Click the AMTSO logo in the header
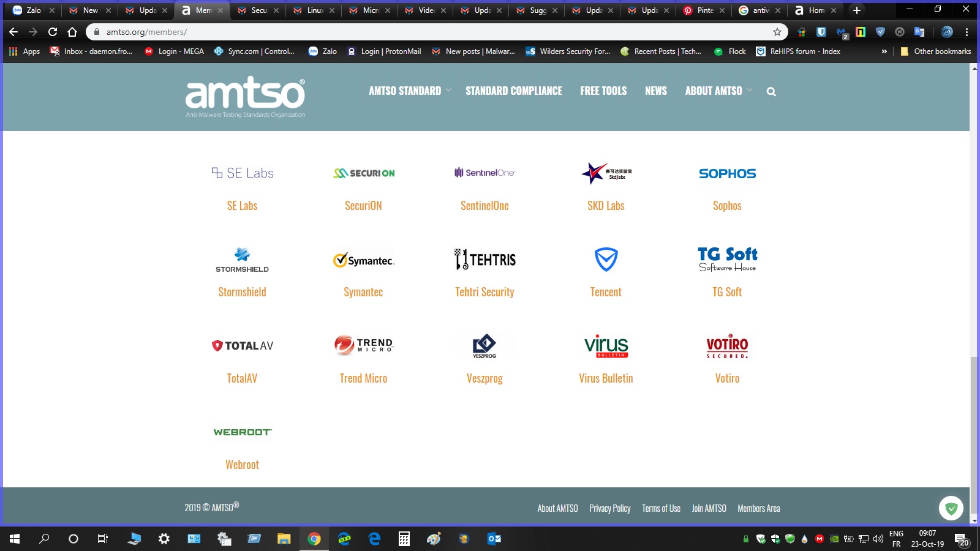This screenshot has width=980, height=551. point(245,97)
